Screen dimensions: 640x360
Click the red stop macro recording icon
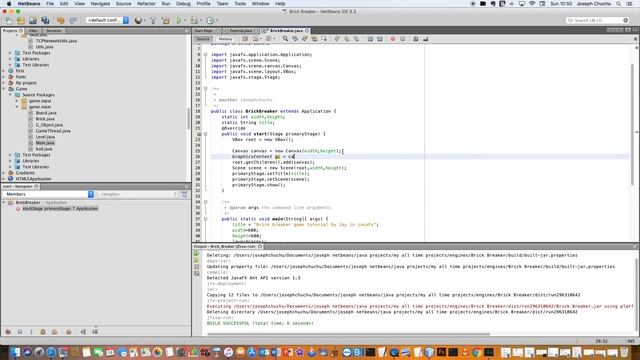393,39
